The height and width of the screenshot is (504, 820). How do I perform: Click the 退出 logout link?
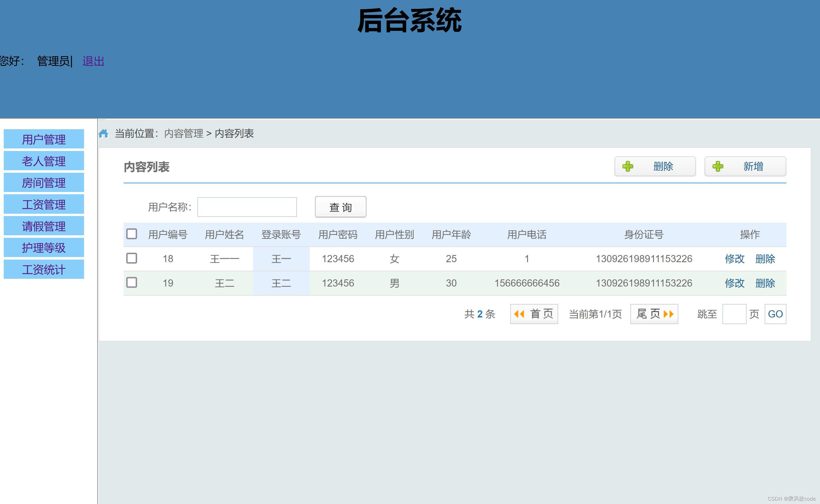pos(92,61)
